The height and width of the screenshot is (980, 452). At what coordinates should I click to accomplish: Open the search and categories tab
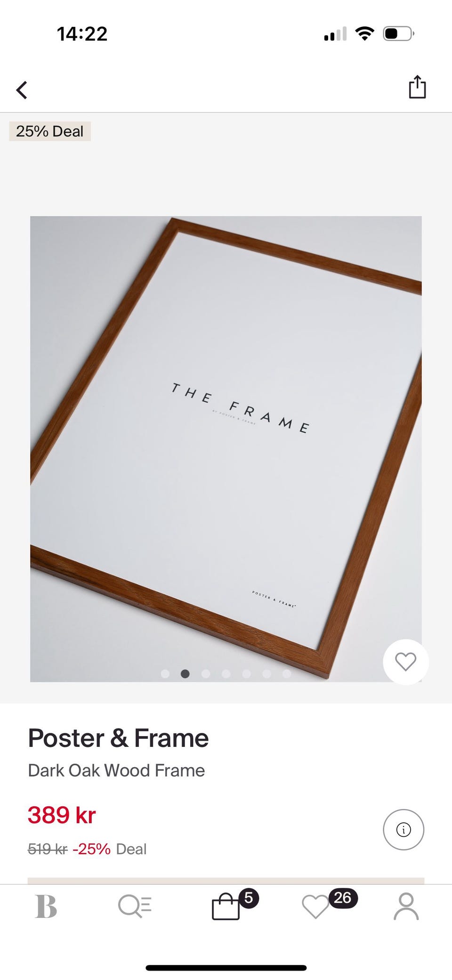click(135, 906)
